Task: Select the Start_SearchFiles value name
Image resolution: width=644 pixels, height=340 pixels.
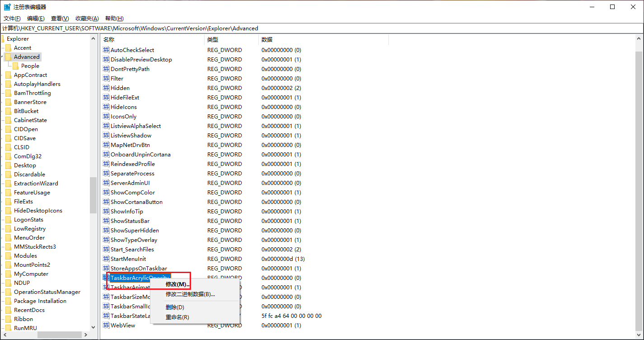Action: pyautogui.click(x=132, y=250)
